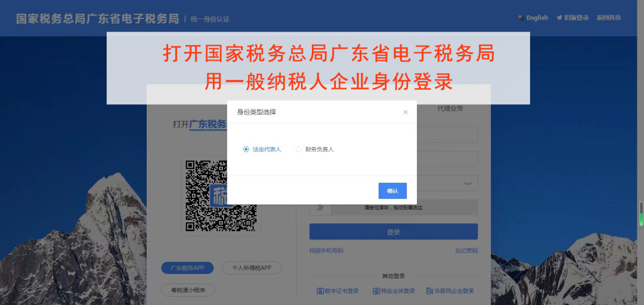Click the password visibility eye icon

[x=467, y=183]
